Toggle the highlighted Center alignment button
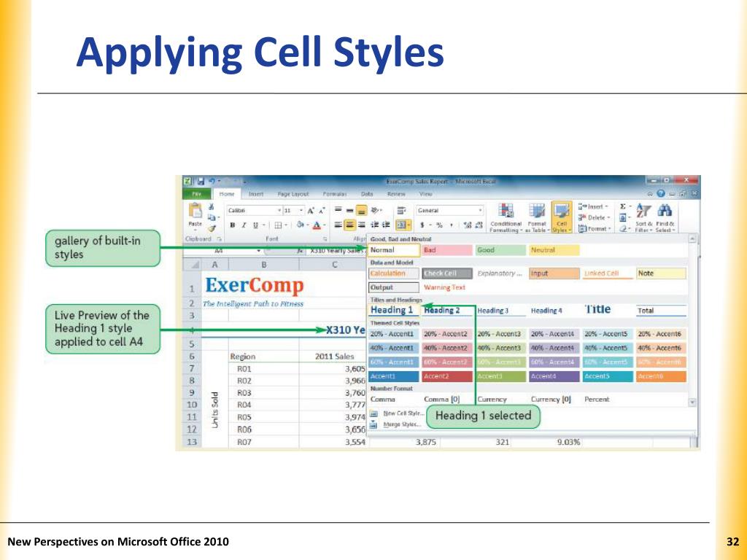The image size is (747, 560). pyautogui.click(x=349, y=225)
